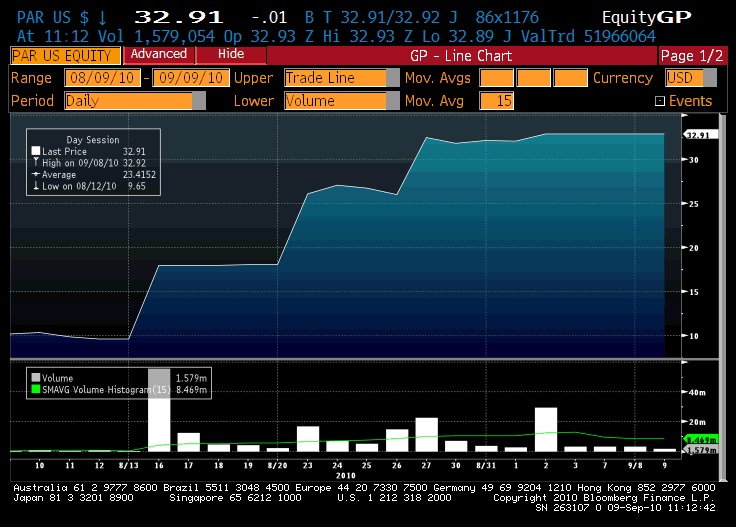Edit the lower Mov. Avg value 15
Viewport: 736px width, 527px height.
click(x=496, y=101)
